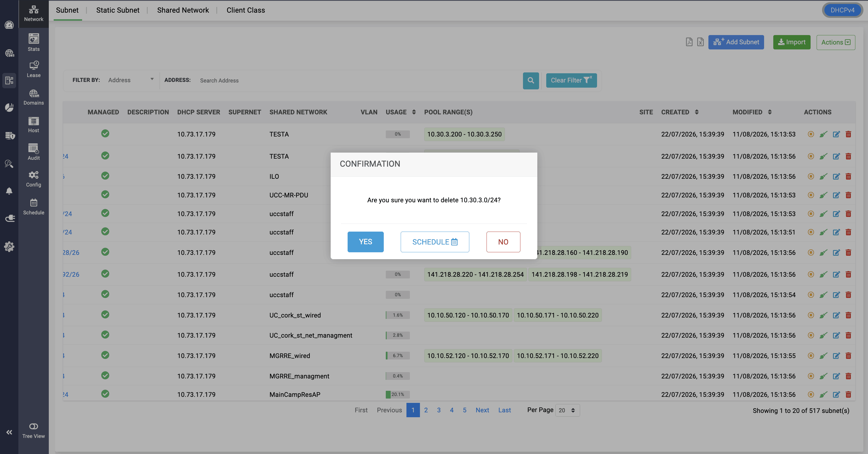Image resolution: width=868 pixels, height=454 pixels.
Task: Click green broom icon in UC_cork_st_wired row
Action: (x=824, y=315)
